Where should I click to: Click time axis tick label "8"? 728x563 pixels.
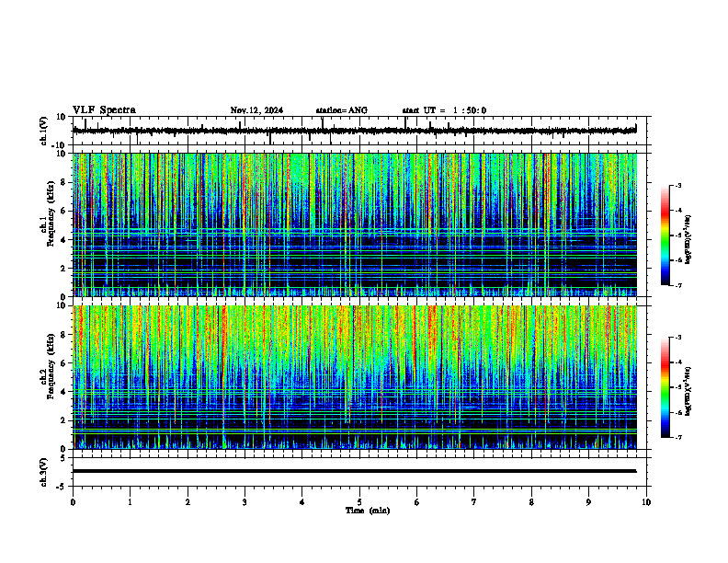click(531, 502)
